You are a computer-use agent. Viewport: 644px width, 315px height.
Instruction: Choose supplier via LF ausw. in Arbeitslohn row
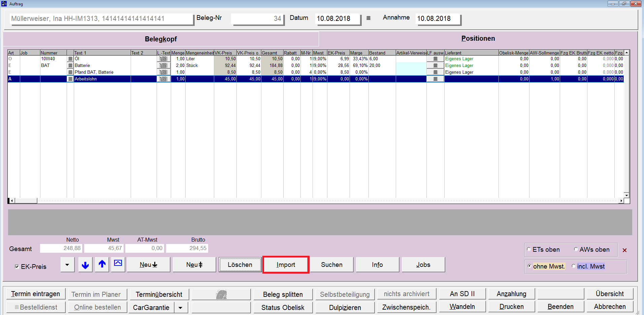pyautogui.click(x=435, y=79)
